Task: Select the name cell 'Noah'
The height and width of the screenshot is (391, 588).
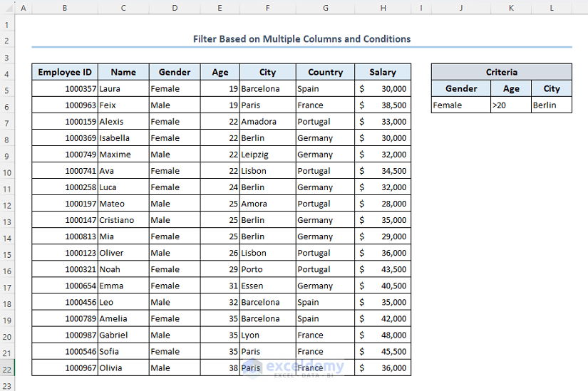Action: click(x=123, y=269)
